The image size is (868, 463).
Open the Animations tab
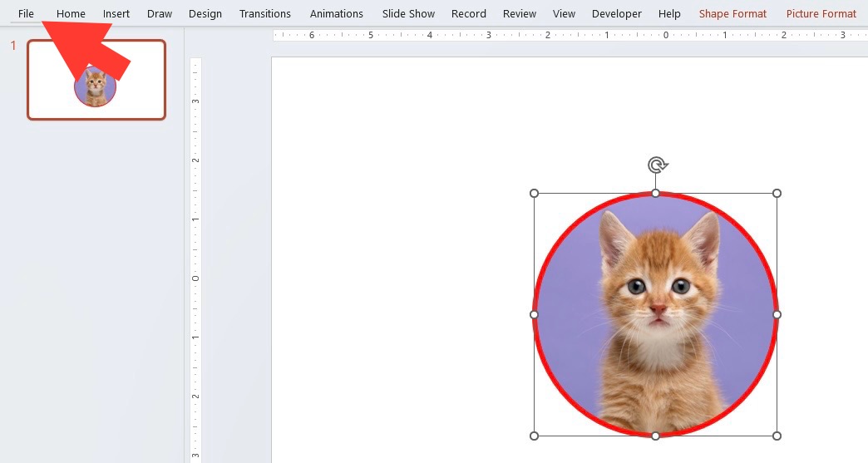tap(336, 14)
